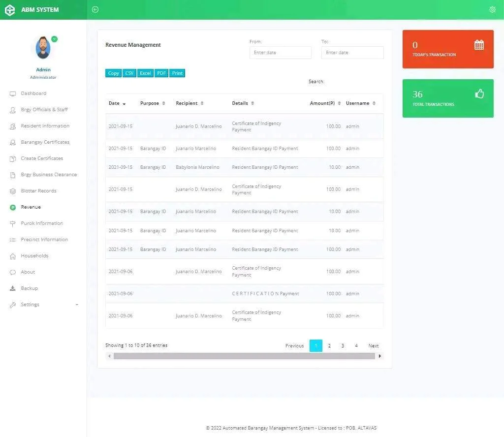Go to page 4 of entries
Viewport: 504px width, 437px height.
coord(356,346)
